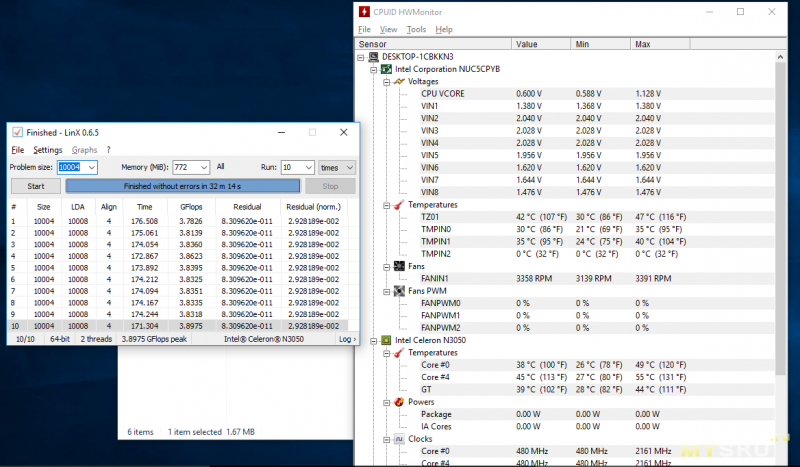800x467 pixels.
Task: Open the Memory (MiB) dropdown in LinX
Action: tap(204, 167)
